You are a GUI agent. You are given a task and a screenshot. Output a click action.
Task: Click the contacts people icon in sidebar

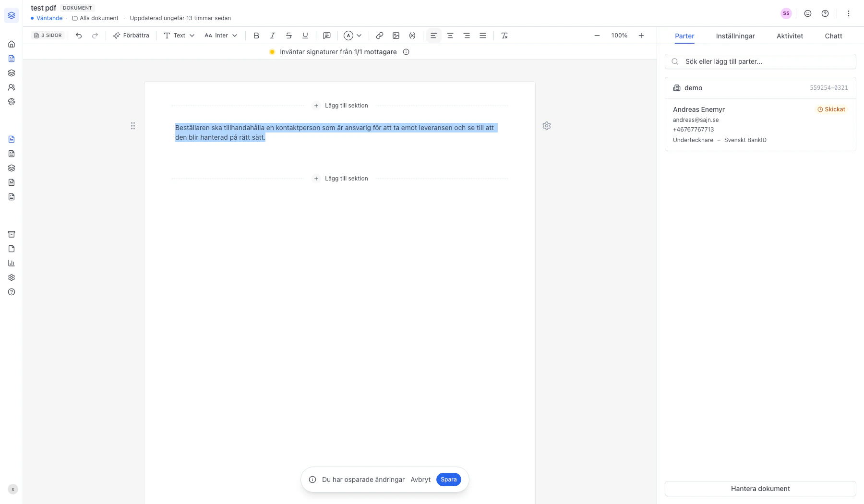(x=12, y=87)
